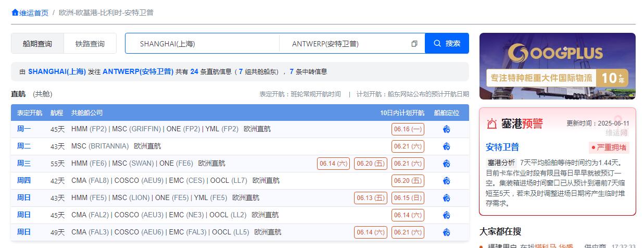Click the SHANGHAI(上海) origin input field
644x248 pixels.
[202, 44]
